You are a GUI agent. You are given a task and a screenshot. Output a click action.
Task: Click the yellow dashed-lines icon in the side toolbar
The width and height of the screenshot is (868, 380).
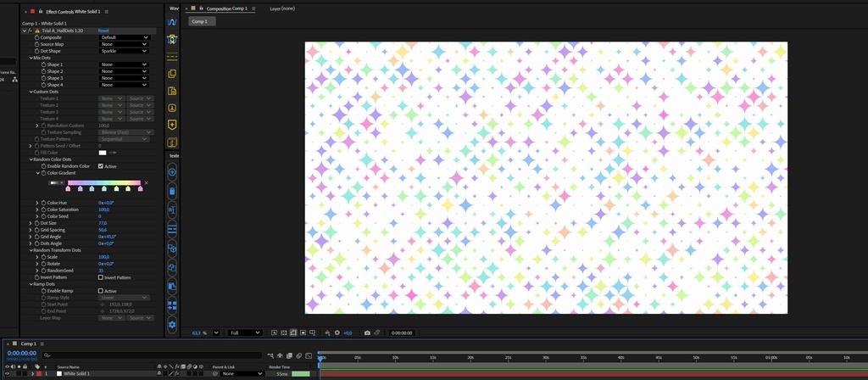pos(172,57)
